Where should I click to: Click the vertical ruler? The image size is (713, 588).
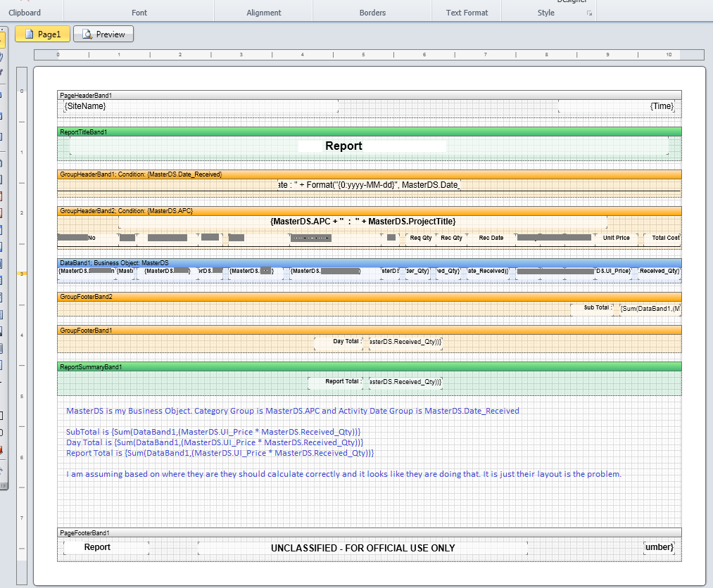[22, 326]
